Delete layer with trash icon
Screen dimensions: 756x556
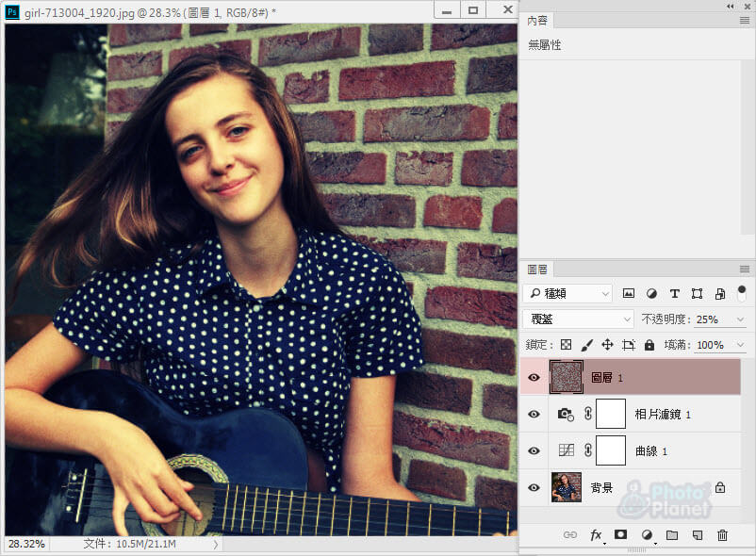click(x=722, y=535)
